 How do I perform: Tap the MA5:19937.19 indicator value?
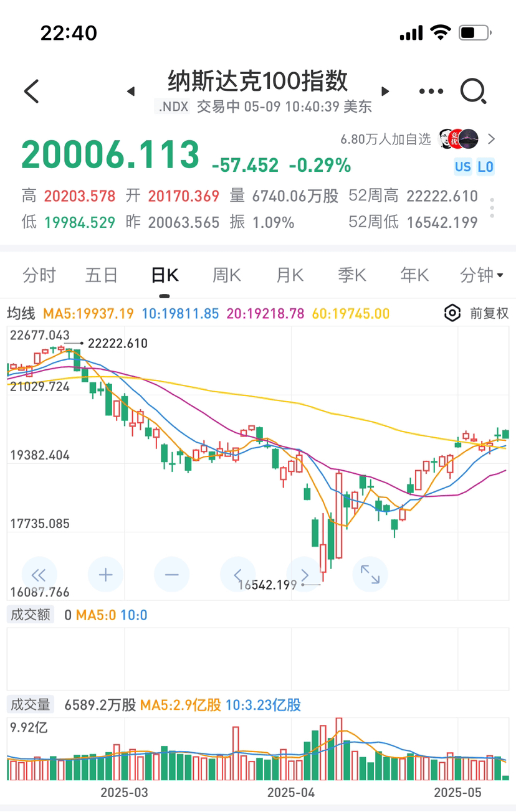click(88, 314)
